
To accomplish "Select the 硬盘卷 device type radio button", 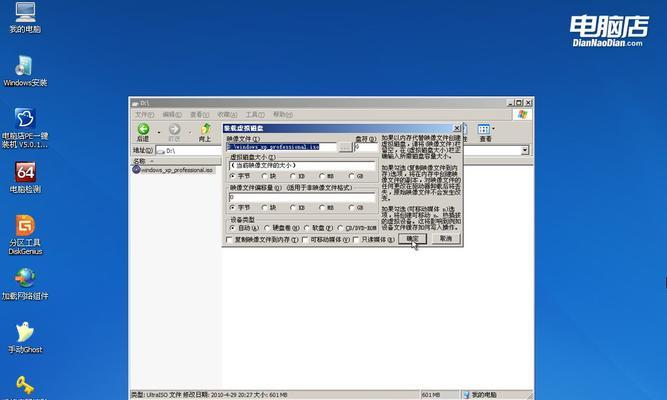I will 271,228.
